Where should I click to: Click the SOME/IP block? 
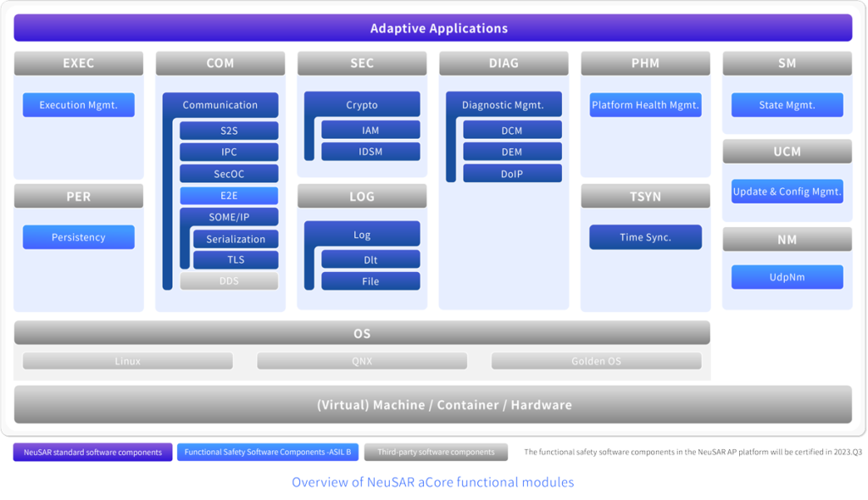tap(229, 217)
